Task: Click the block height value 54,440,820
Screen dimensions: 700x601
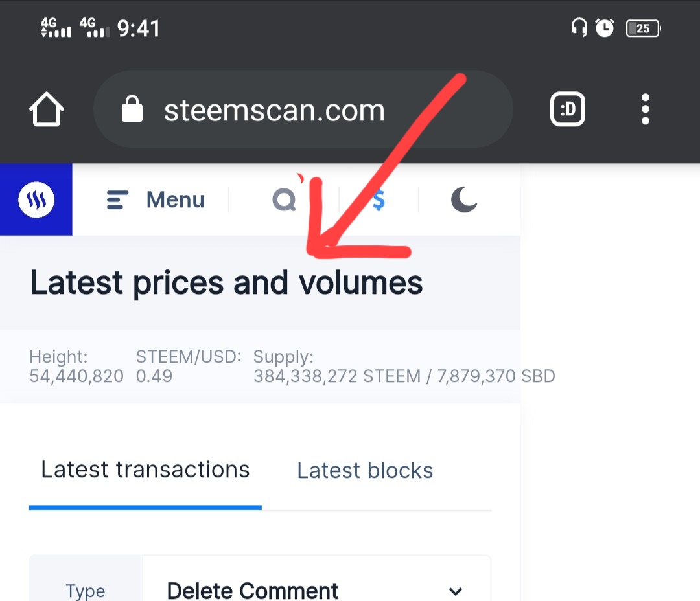Action: (x=76, y=376)
